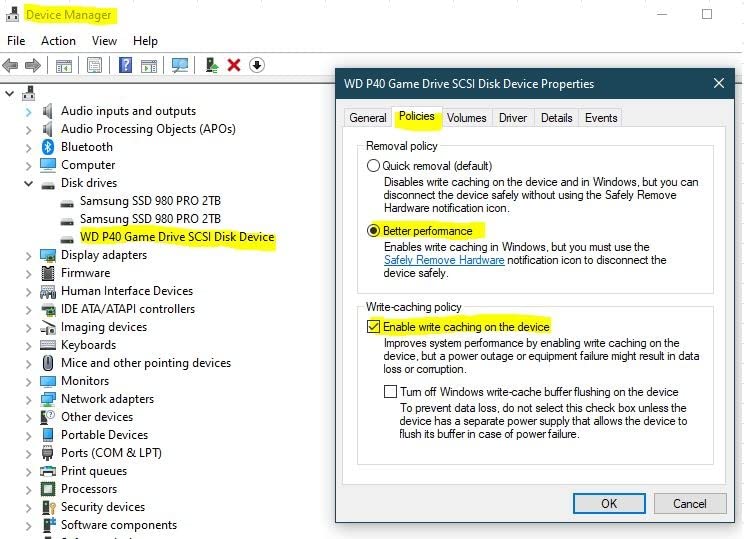Expand the Portable Devices chevron
744x539 pixels.
coord(28,436)
